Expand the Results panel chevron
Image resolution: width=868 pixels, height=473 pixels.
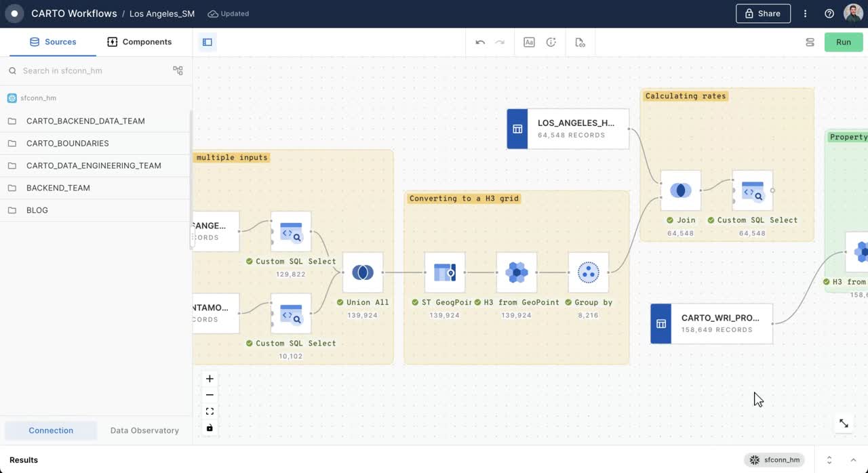(853, 459)
